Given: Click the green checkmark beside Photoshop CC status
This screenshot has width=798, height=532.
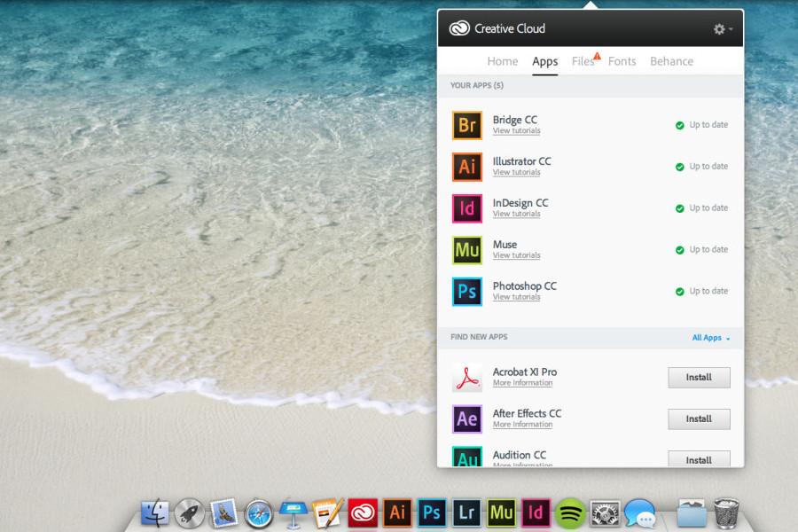Looking at the screenshot, I should [679, 292].
